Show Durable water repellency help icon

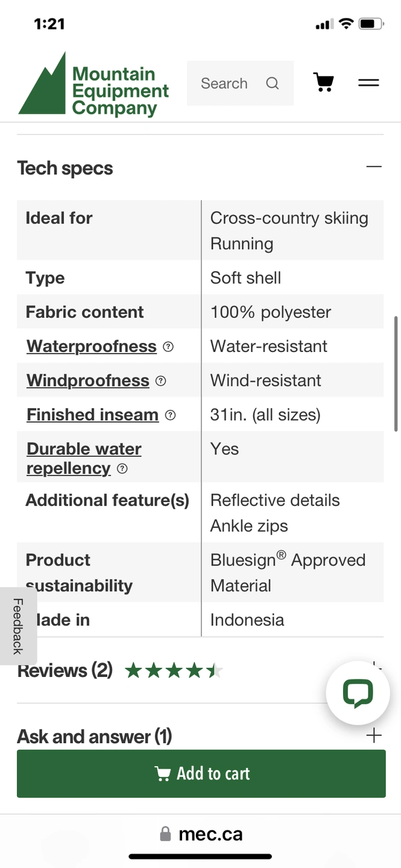pos(122,469)
